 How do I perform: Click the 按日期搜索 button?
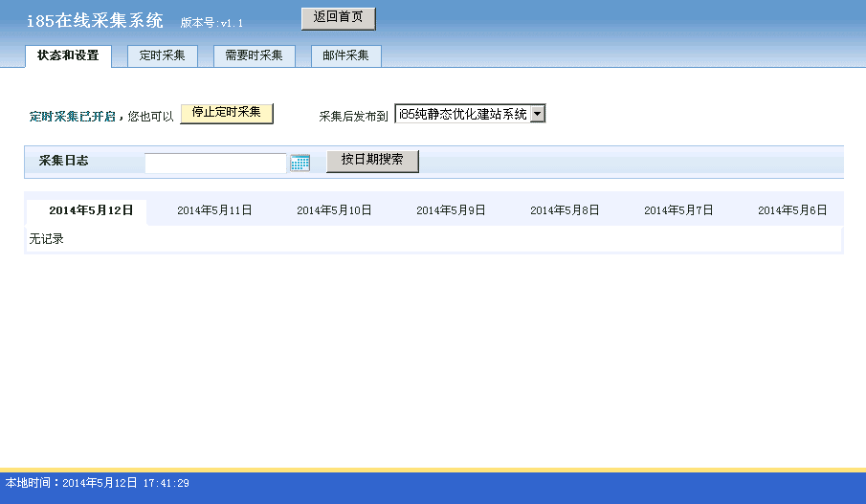click(372, 161)
